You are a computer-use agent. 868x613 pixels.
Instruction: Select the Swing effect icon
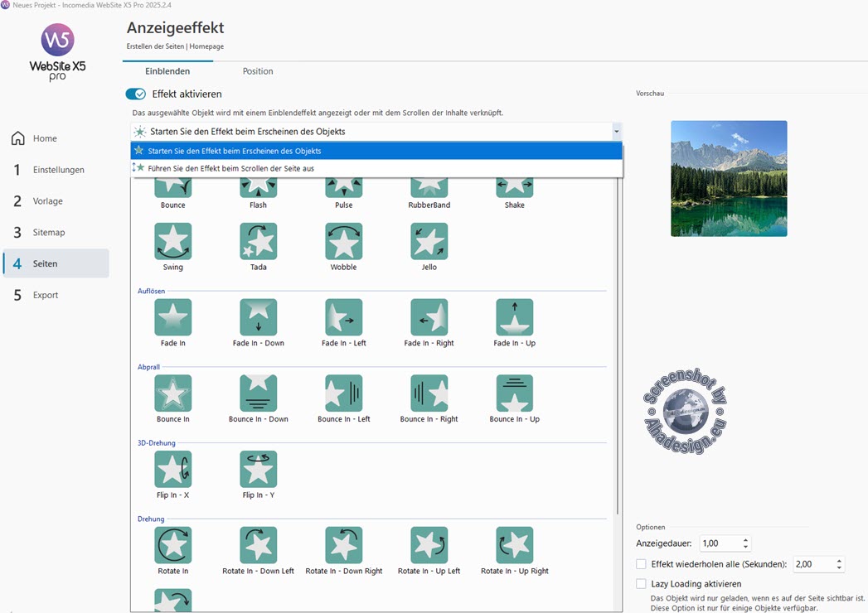pyautogui.click(x=172, y=241)
